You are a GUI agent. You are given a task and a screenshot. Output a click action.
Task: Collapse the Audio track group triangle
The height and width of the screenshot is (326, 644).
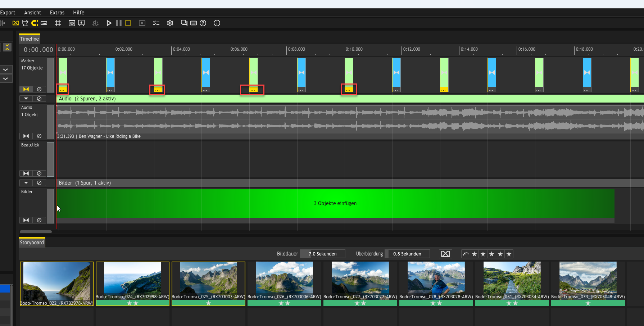26,99
